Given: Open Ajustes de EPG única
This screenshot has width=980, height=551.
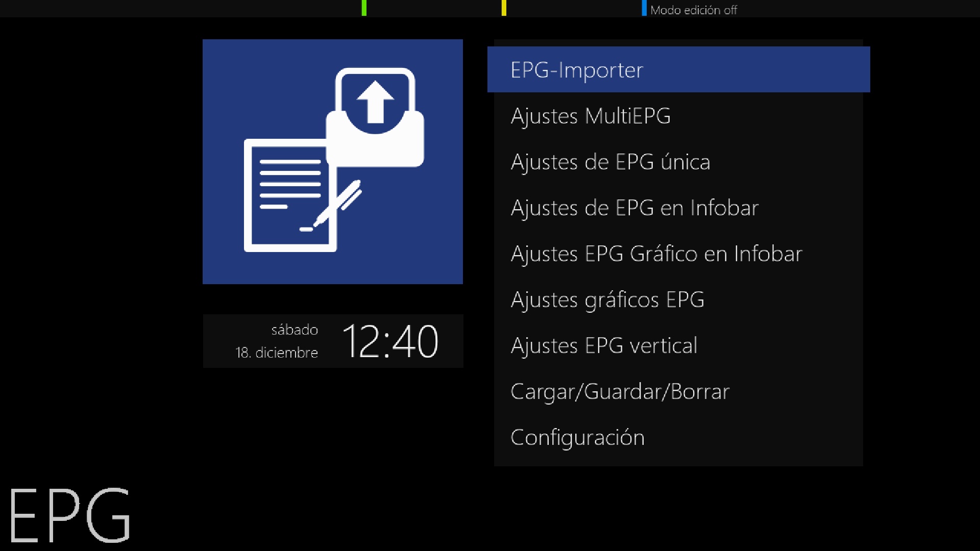Looking at the screenshot, I should [x=678, y=162].
